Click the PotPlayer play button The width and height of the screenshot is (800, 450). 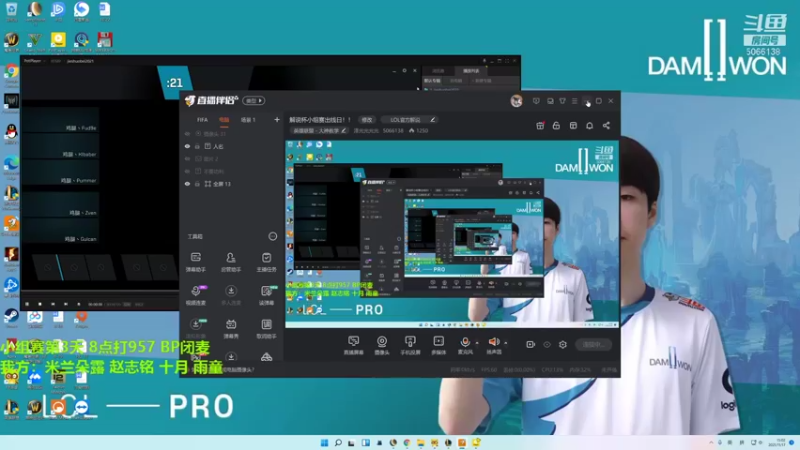pos(27,304)
